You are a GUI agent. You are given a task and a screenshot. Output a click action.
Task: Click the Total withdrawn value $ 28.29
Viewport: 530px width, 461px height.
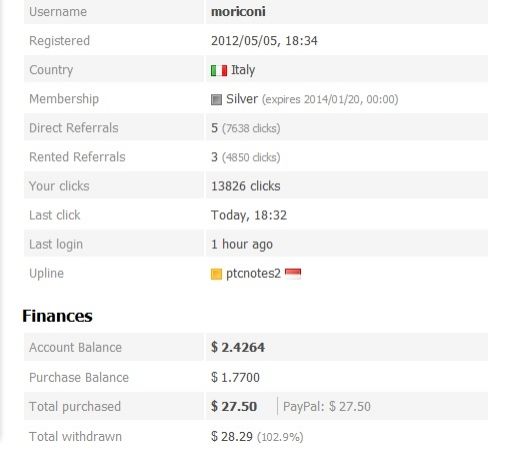[232, 437]
